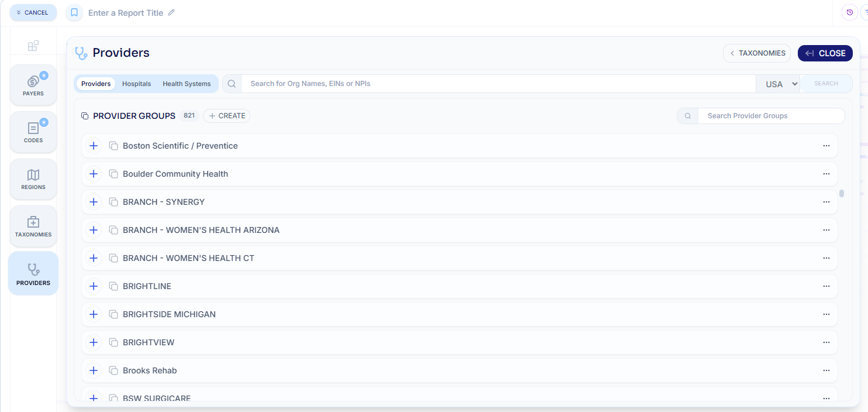868x412 pixels.
Task: Open more options for Brooks Rehab
Action: (x=826, y=370)
